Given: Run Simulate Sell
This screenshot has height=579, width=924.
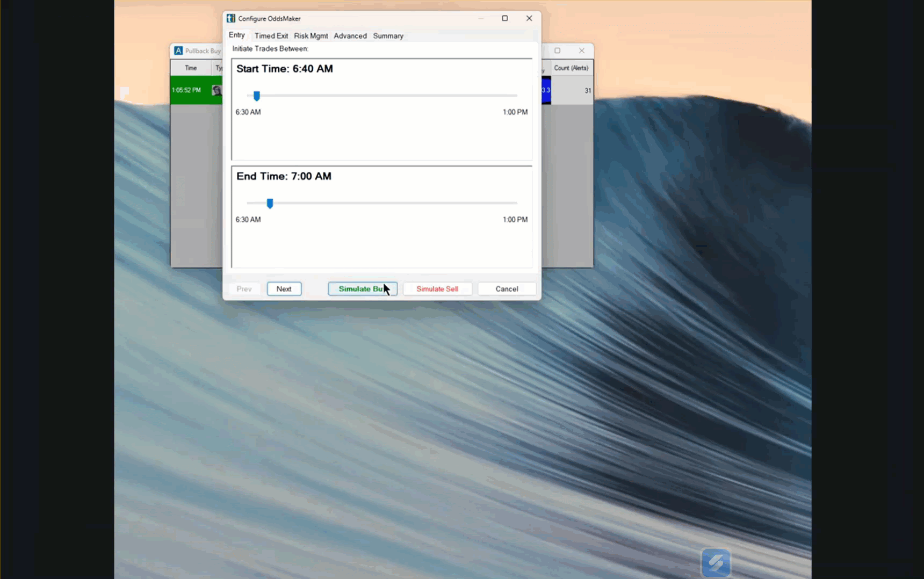Looking at the screenshot, I should 437,289.
